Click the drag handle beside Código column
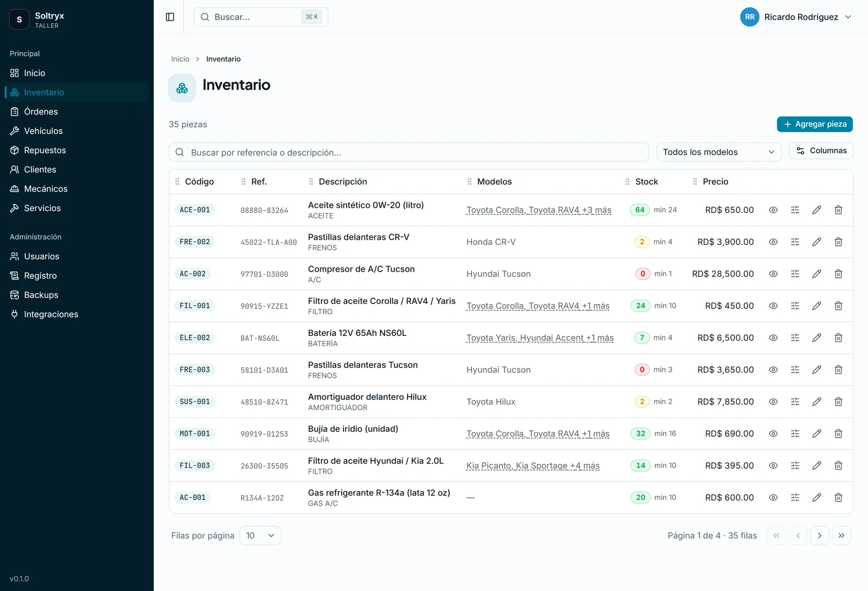The image size is (868, 591). [177, 182]
